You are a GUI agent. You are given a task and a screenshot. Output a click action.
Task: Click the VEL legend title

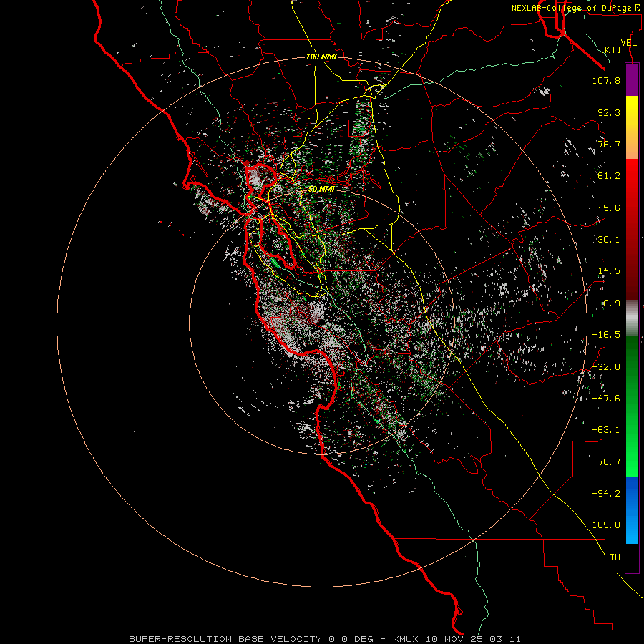point(628,43)
